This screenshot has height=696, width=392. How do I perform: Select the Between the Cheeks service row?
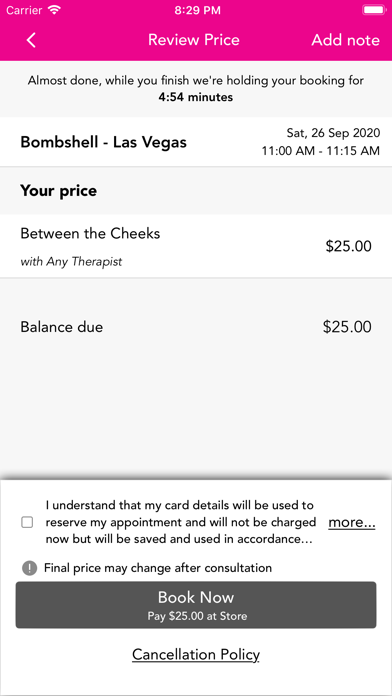click(196, 246)
